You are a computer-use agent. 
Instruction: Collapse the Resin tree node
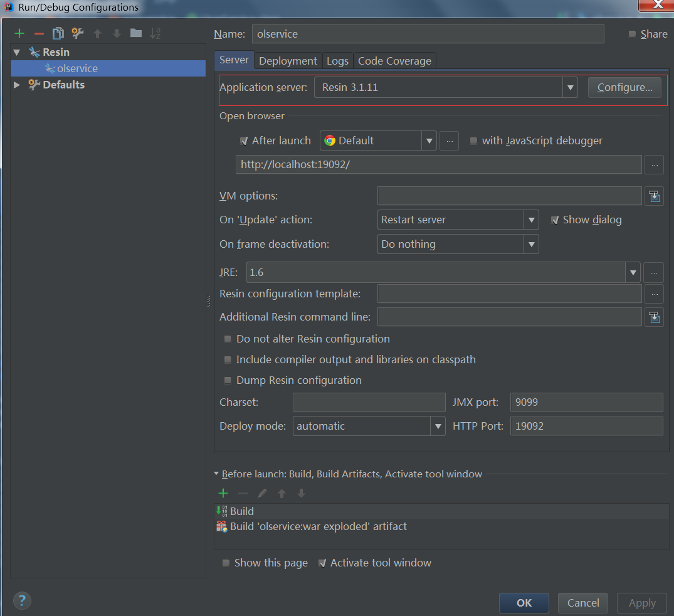(17, 53)
